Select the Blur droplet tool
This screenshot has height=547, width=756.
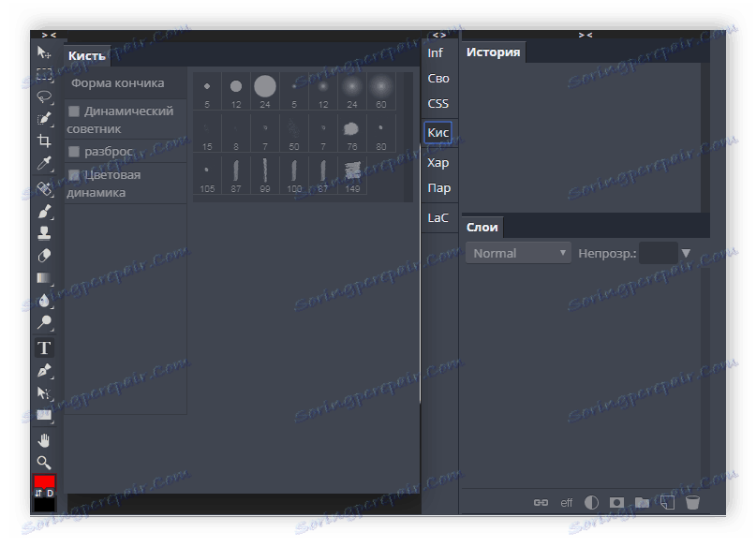coord(44,301)
